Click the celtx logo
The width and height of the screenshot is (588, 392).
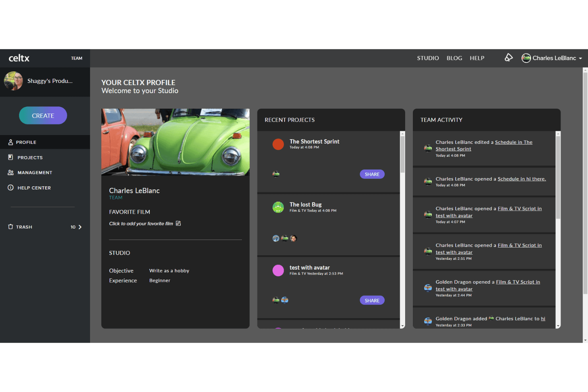click(19, 58)
